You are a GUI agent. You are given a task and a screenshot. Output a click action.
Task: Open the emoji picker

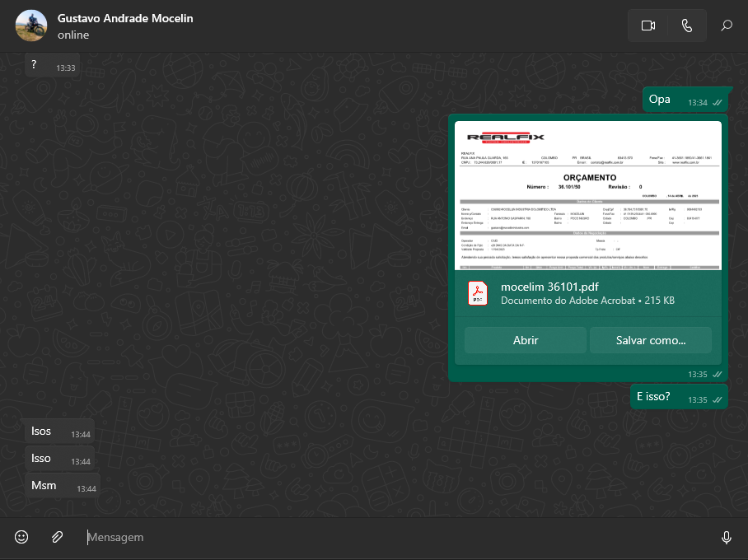click(21, 537)
